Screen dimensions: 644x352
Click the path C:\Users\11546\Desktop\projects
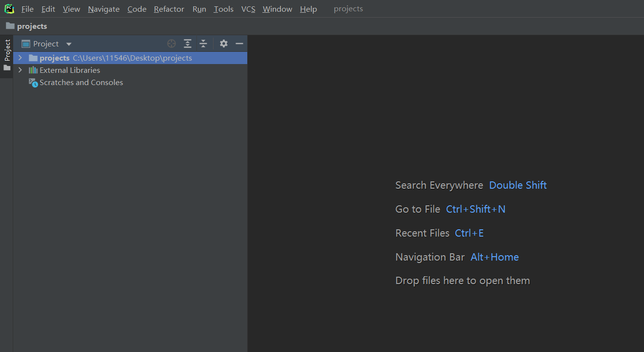click(x=132, y=58)
